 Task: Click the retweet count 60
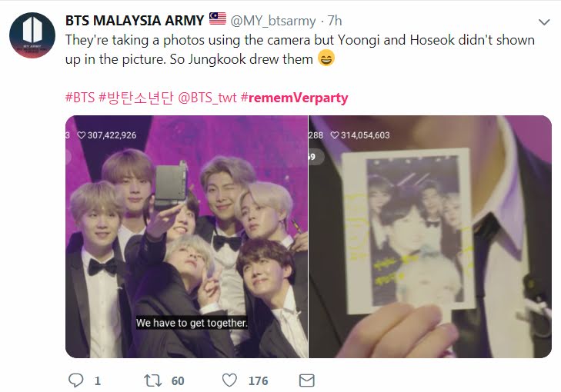(178, 381)
